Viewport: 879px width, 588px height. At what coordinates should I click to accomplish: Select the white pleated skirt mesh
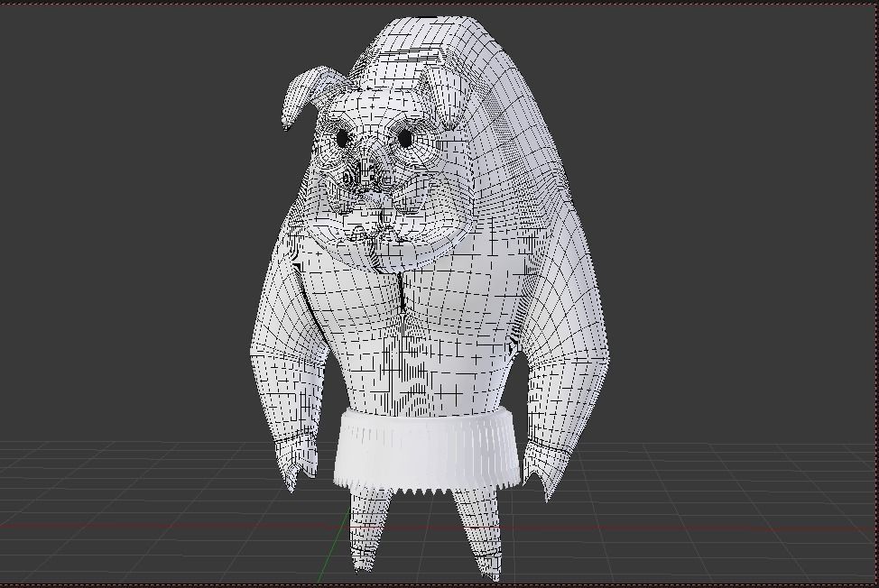(x=426, y=451)
